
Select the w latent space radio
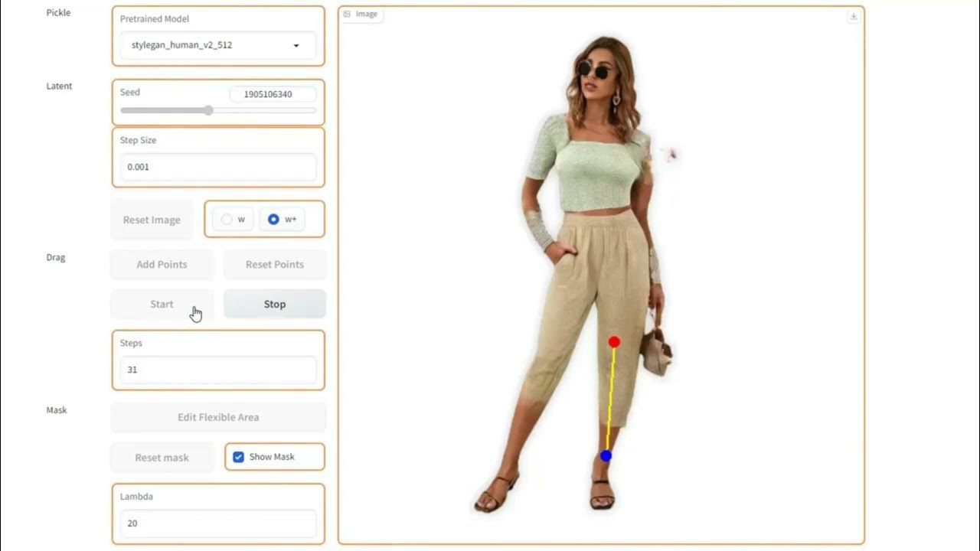pyautogui.click(x=227, y=220)
